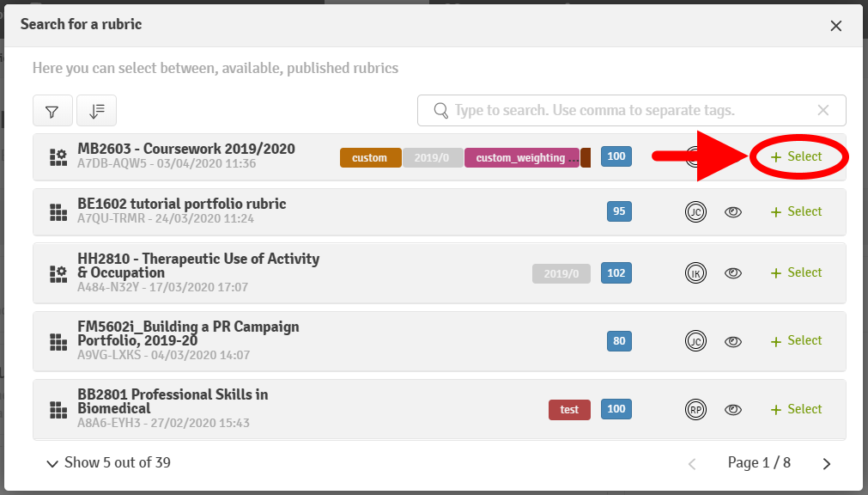Go to the next page of rubrics

tap(827, 464)
